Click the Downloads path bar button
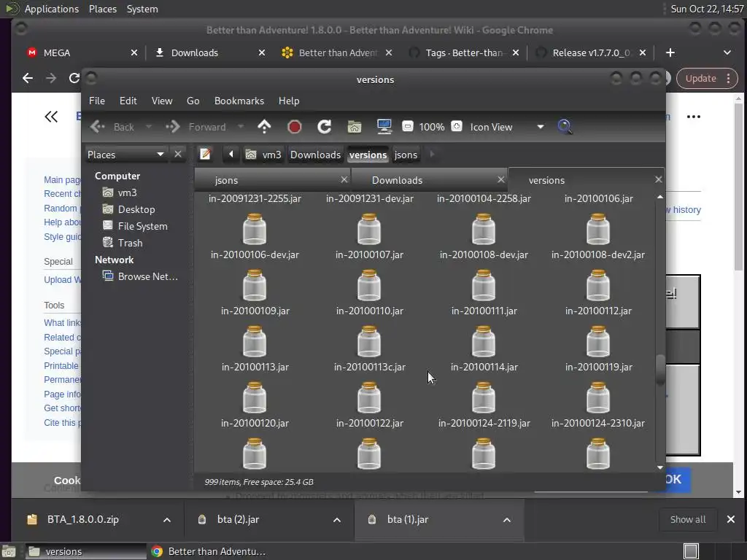The width and height of the screenshot is (747, 560). (x=315, y=155)
